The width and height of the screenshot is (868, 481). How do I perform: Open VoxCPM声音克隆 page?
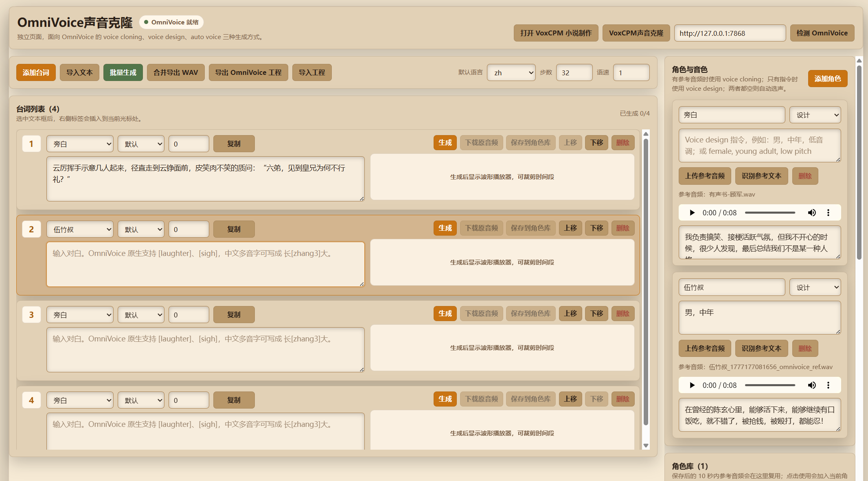coord(636,33)
